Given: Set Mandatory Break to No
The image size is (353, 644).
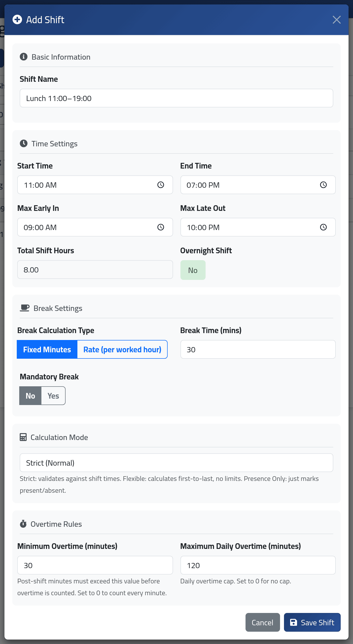Looking at the screenshot, I should click(x=30, y=395).
